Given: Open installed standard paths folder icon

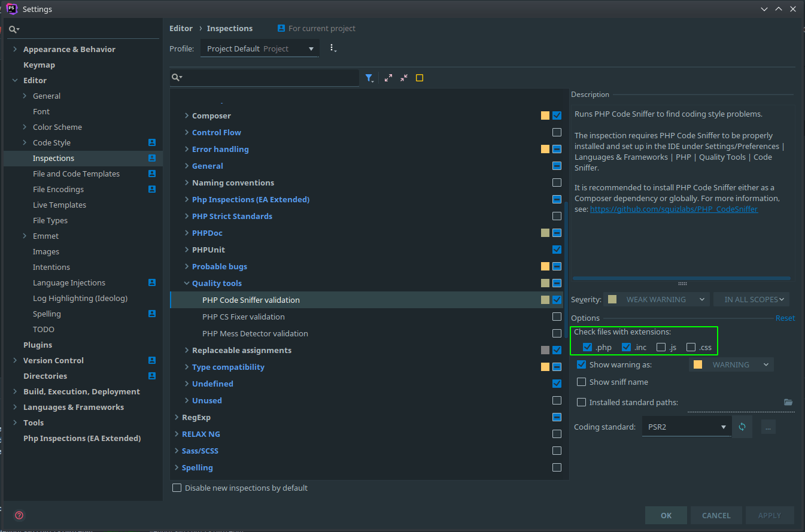Looking at the screenshot, I should tap(789, 402).
